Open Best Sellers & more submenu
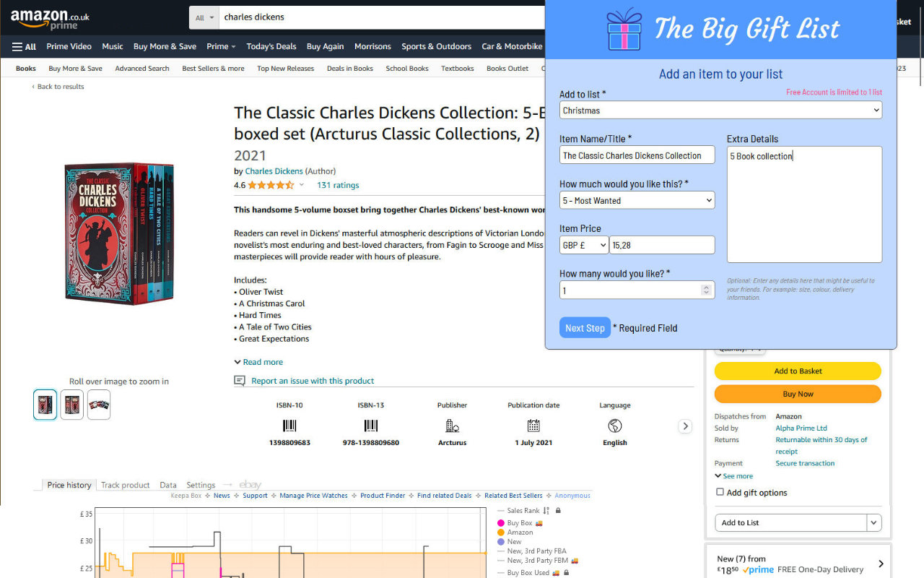This screenshot has width=924, height=578. tap(213, 69)
